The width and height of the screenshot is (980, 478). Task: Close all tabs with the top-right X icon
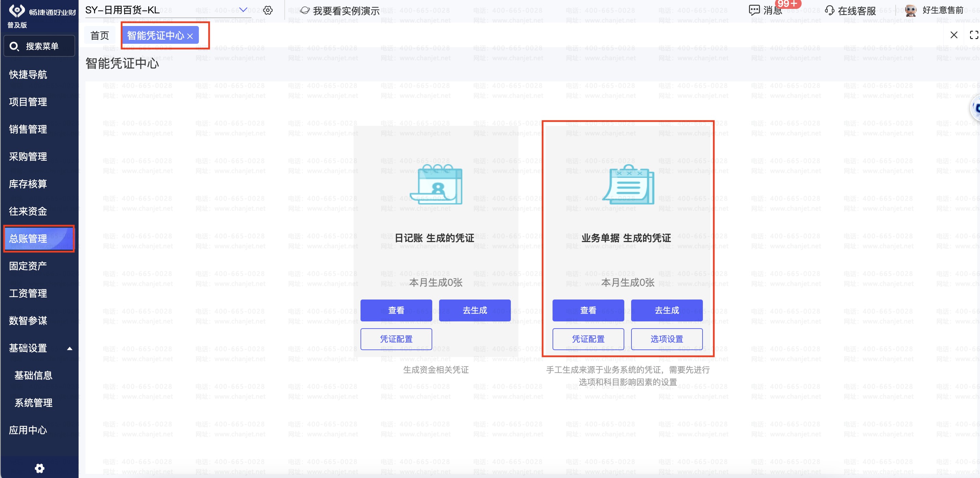[954, 35]
